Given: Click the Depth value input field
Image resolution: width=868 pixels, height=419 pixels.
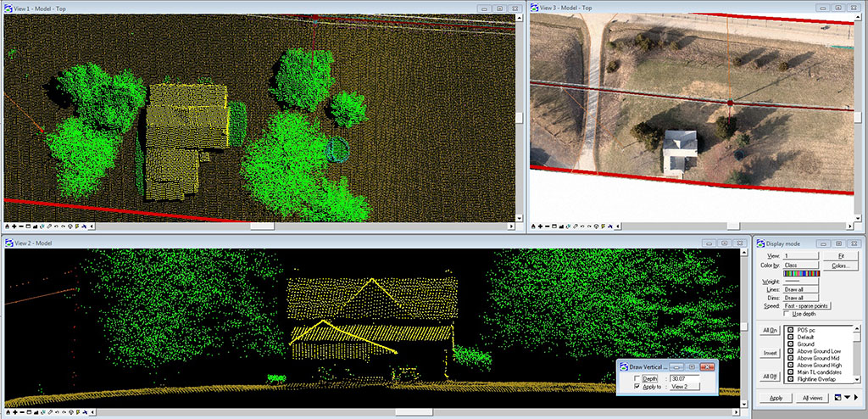Looking at the screenshot, I should coord(687,378).
